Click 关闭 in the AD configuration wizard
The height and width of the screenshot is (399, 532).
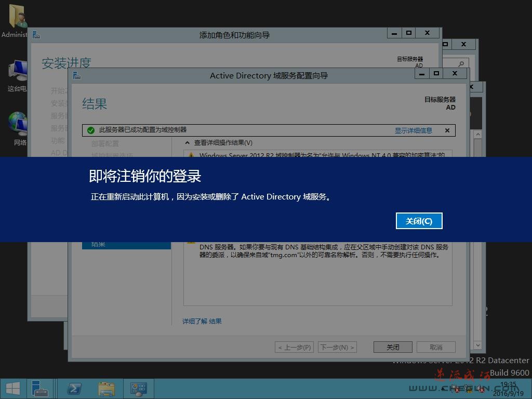pyautogui.click(x=393, y=347)
